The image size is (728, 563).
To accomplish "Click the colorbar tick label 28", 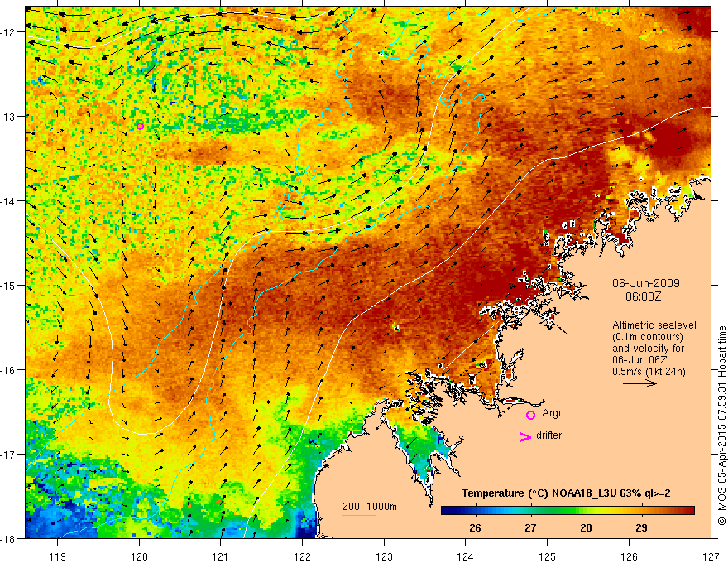I will (586, 527).
